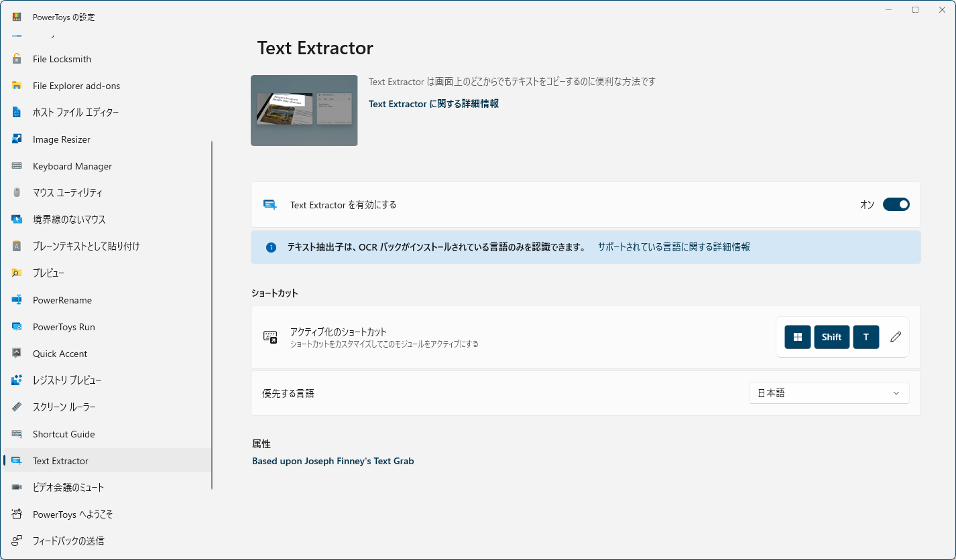This screenshot has height=560, width=956.
Task: Click the 境界線のないマウス icon
Action: [17, 220]
